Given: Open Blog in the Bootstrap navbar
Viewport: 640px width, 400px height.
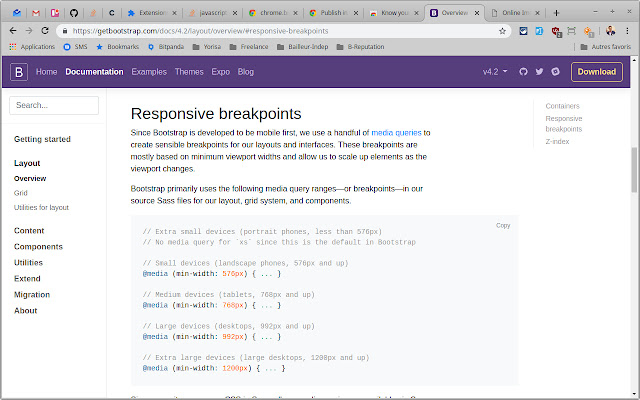Looking at the screenshot, I should tap(246, 72).
